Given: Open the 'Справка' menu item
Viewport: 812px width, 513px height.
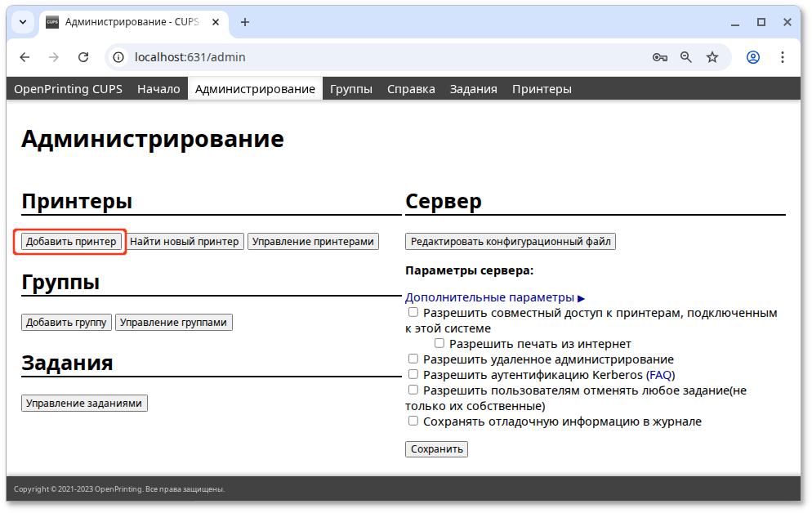Looking at the screenshot, I should pyautogui.click(x=411, y=88).
